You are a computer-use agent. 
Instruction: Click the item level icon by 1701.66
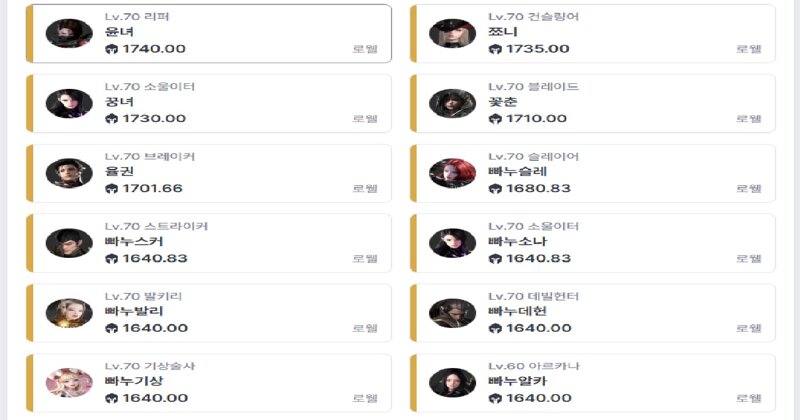111,189
